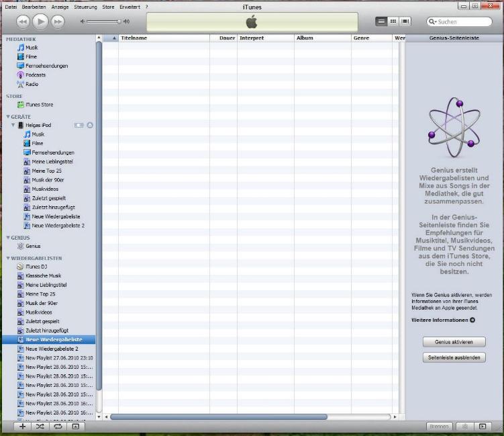Screen dimensions: 504x436
Task: Sort by Interpret column
Action: click(266, 38)
